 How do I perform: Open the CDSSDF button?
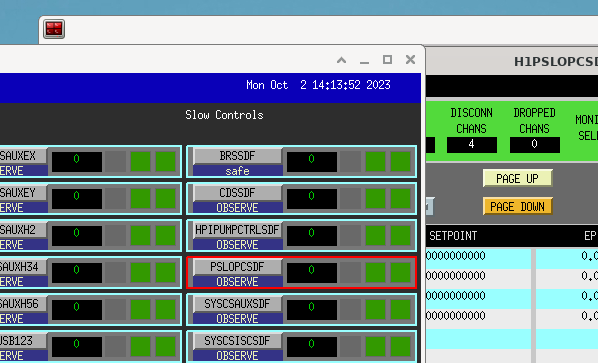237,193
